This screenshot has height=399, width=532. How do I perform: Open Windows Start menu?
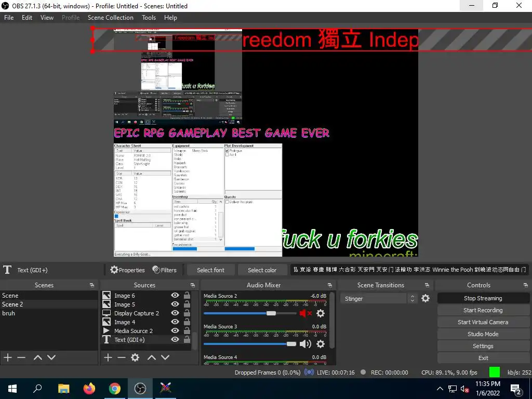coord(12,389)
